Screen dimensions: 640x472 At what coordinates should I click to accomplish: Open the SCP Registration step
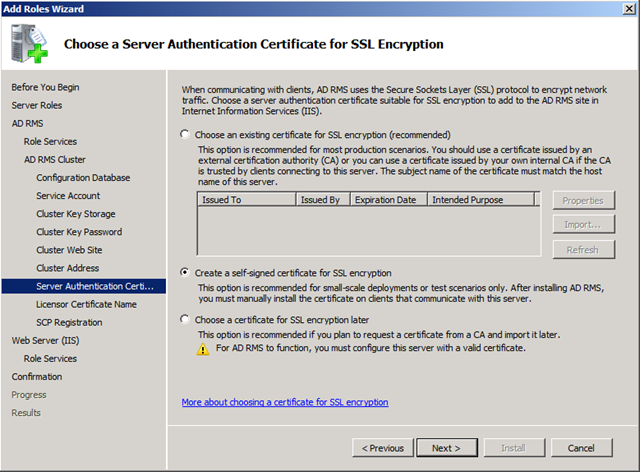coord(69,323)
